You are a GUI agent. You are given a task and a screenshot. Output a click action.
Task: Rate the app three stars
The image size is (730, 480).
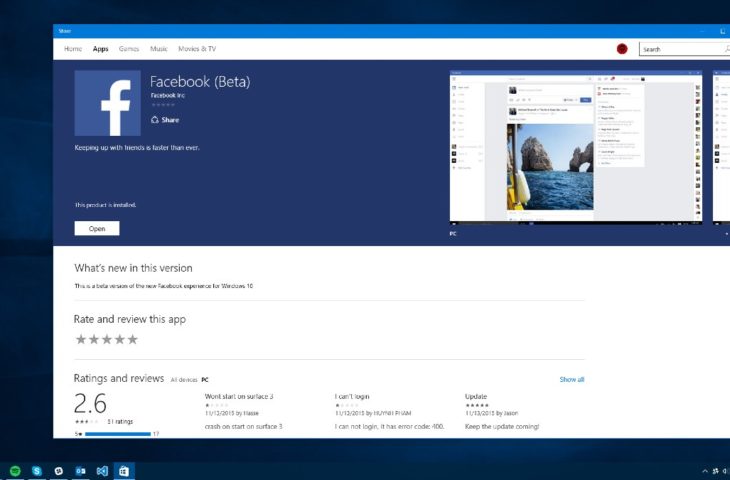[107, 339]
